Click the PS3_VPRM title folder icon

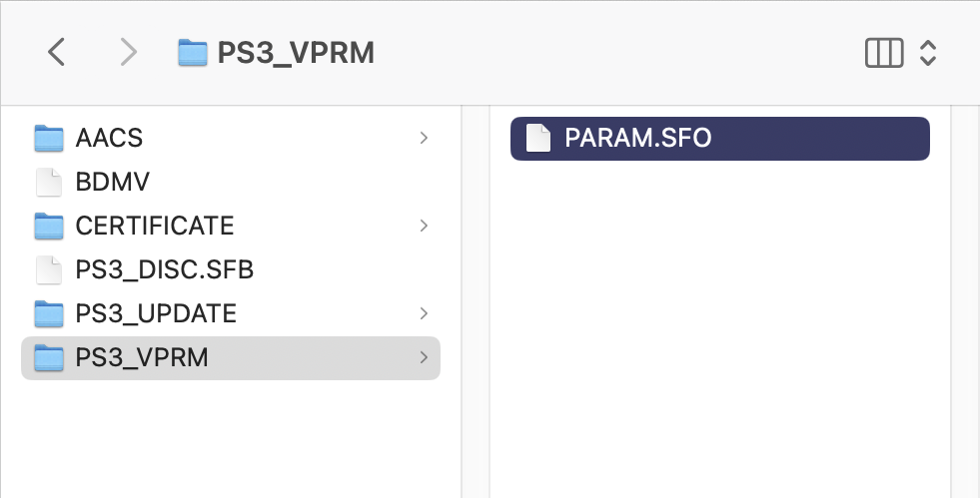click(x=193, y=53)
